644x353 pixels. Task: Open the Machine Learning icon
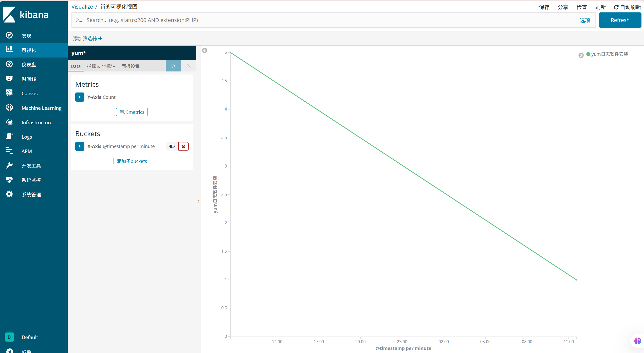coord(9,107)
